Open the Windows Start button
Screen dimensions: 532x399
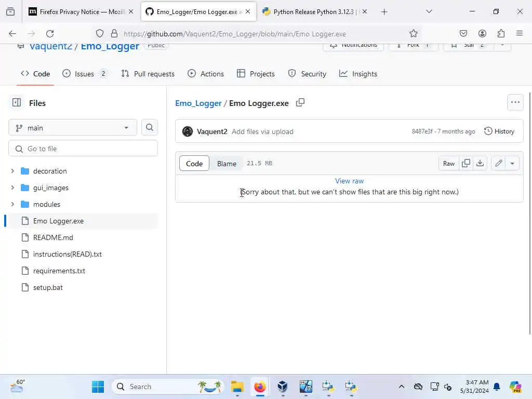click(x=98, y=387)
